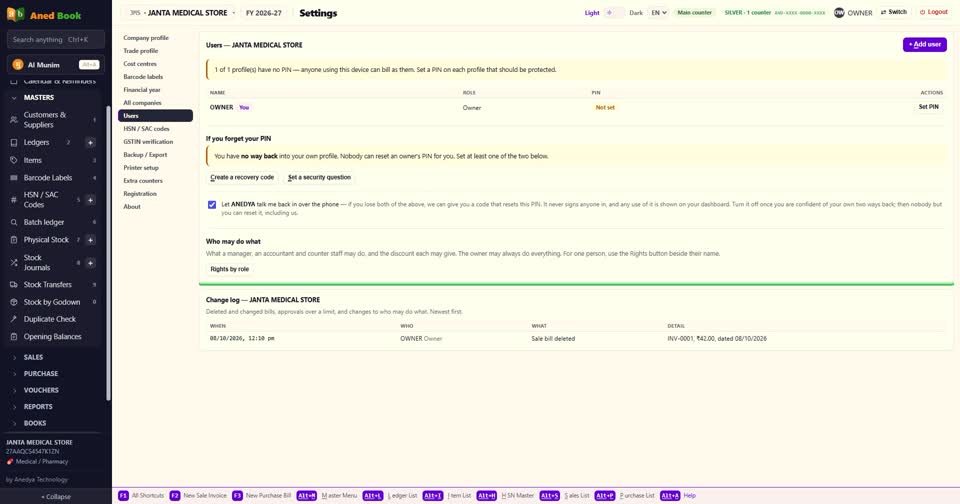Open Extra counters settings
Image resolution: width=960 pixels, height=504 pixels.
click(x=155, y=181)
